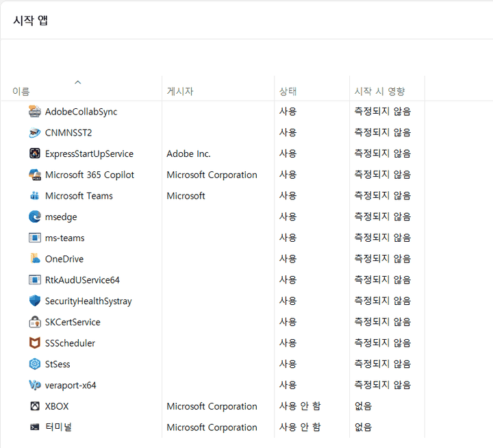Select the RtkAudUService64 icon
The image size is (493, 448).
(35, 279)
